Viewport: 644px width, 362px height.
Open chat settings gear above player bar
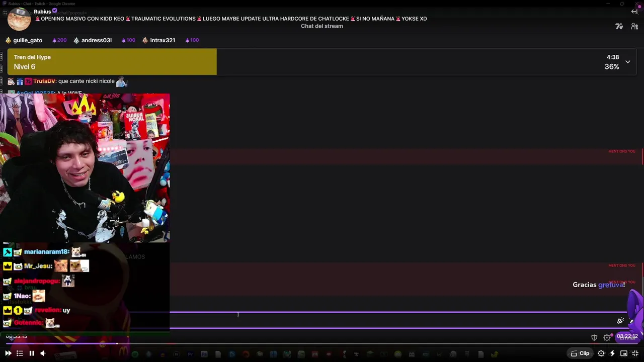click(x=607, y=338)
